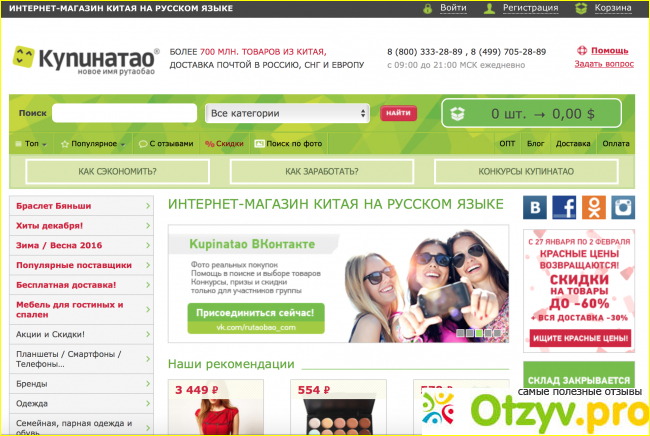Open the Блог tab
The width and height of the screenshot is (650, 436).
point(535,144)
